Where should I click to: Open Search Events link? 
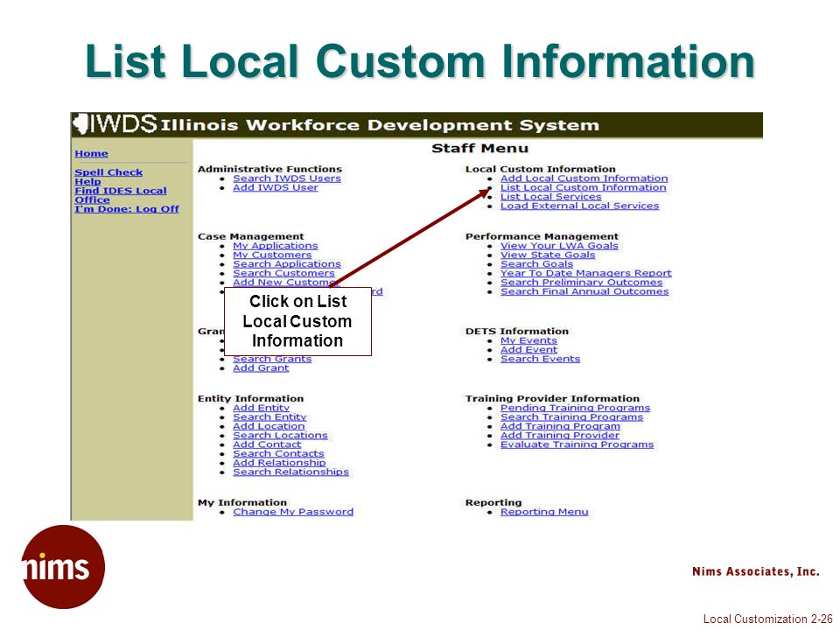click(x=540, y=359)
